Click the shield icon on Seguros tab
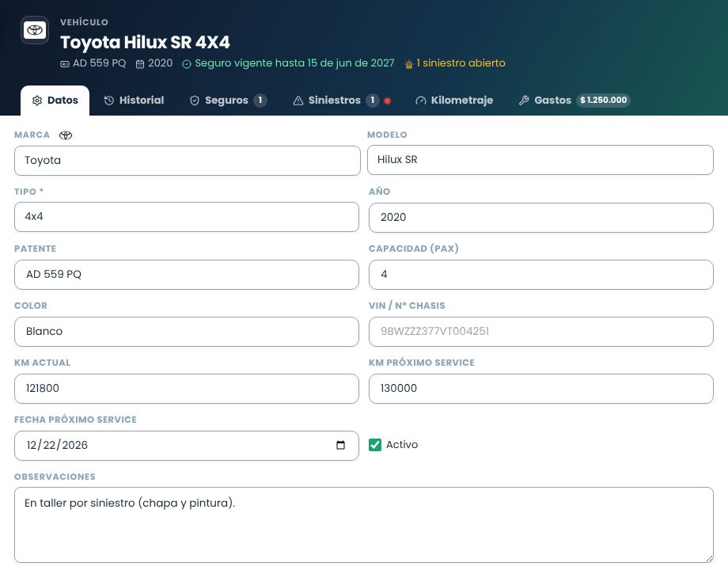 [195, 101]
